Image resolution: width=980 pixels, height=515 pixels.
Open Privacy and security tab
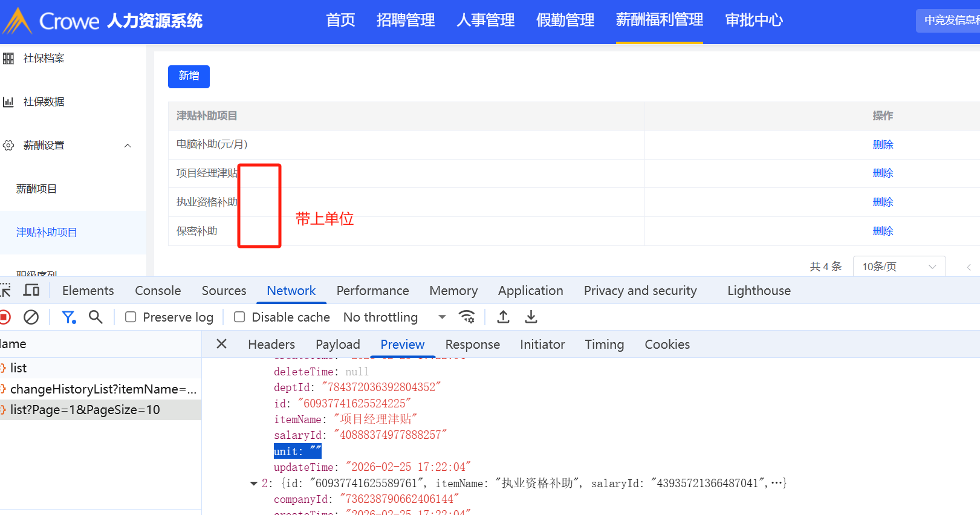click(640, 291)
